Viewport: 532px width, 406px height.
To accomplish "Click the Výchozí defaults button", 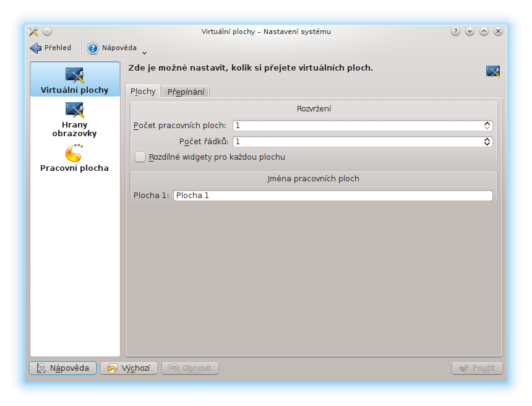I will click(129, 368).
